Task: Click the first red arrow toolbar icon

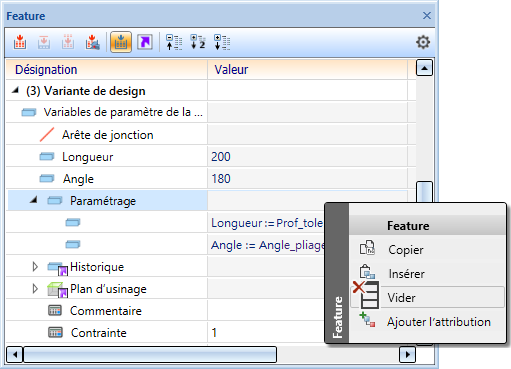Action: (x=20, y=42)
